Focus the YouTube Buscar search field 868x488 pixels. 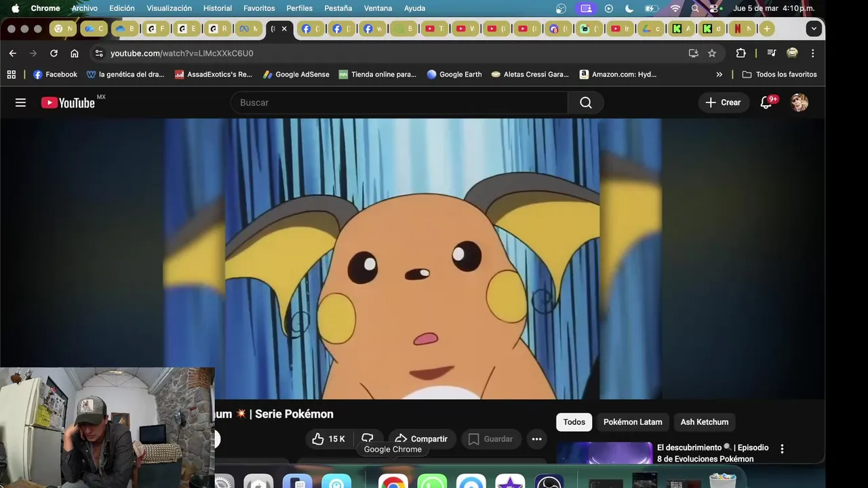pyautogui.click(x=399, y=102)
